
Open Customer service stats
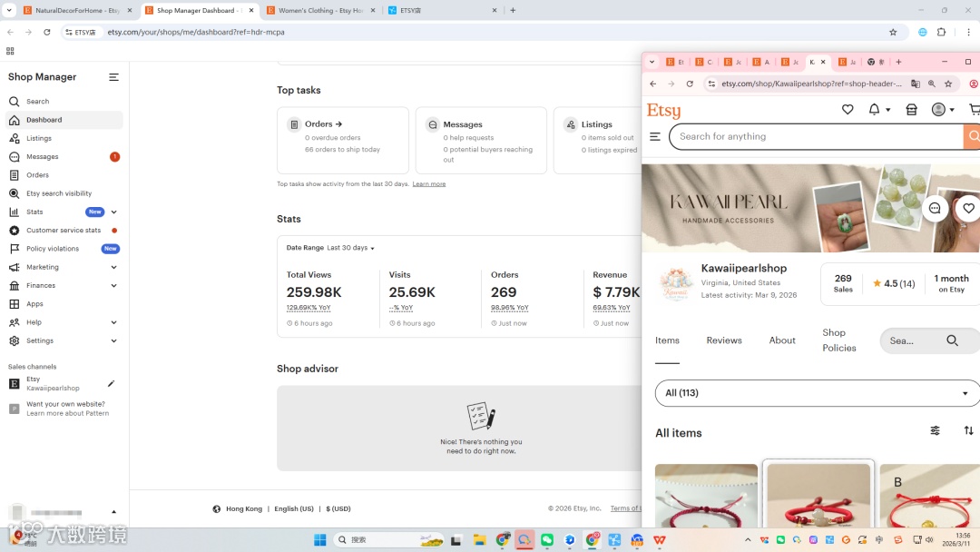coord(64,230)
